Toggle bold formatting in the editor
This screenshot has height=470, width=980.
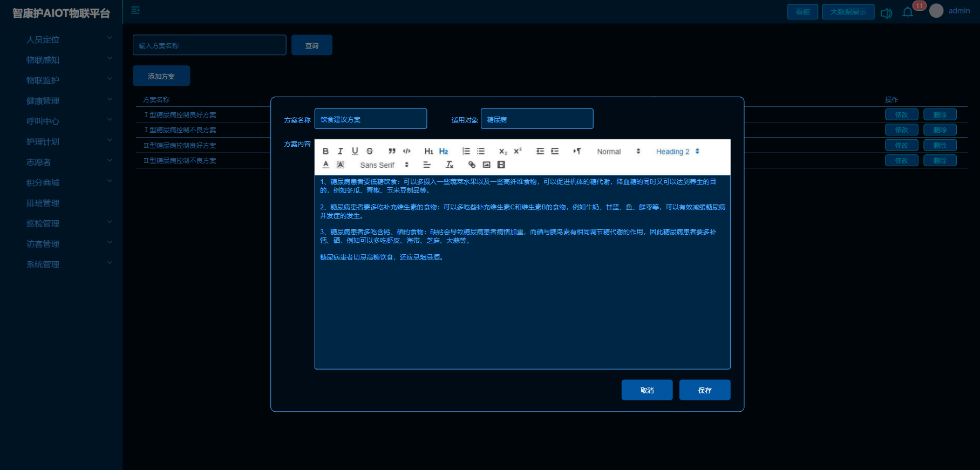click(x=325, y=151)
